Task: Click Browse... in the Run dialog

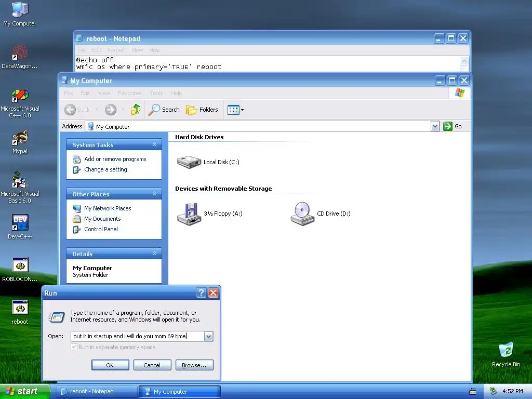Action: click(194, 365)
